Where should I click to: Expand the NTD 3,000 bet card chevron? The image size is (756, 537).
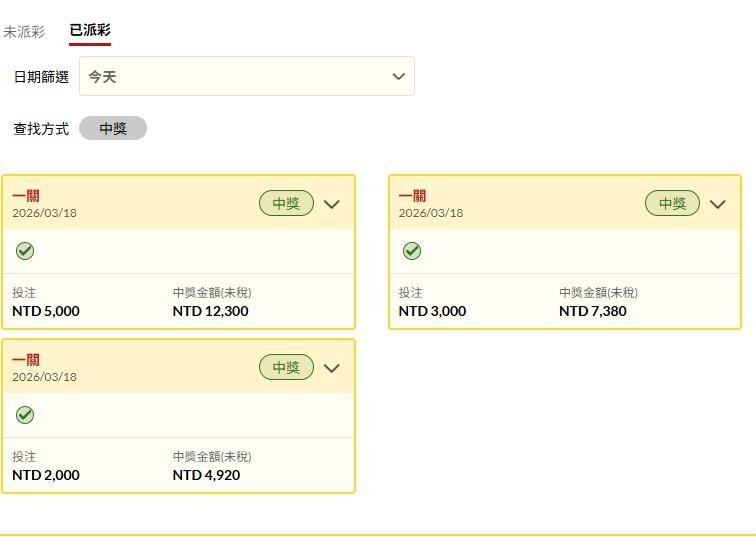(x=717, y=204)
